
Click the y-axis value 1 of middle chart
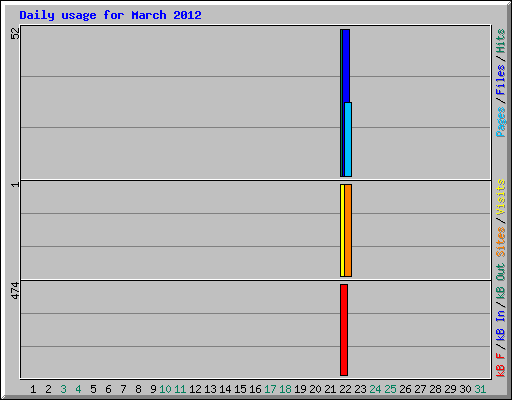[x=15, y=184]
